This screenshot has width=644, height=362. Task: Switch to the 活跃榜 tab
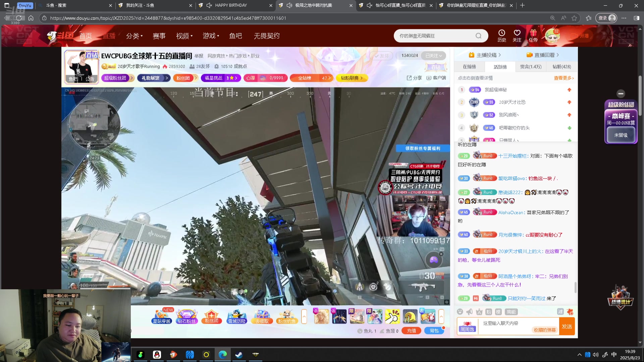(500, 67)
